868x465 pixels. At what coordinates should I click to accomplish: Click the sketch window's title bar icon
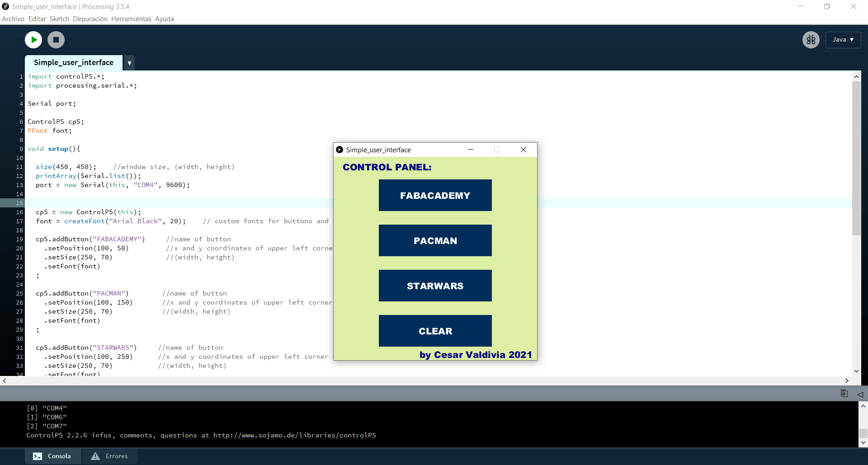[340, 150]
